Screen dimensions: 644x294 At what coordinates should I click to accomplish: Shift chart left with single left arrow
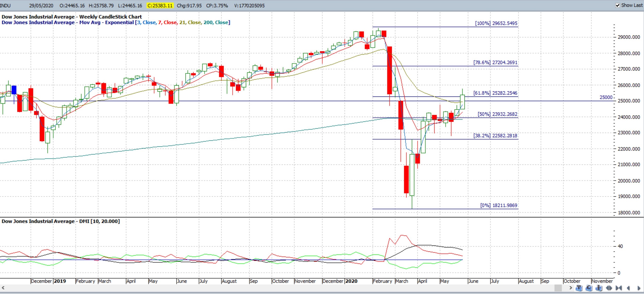tap(628, 288)
